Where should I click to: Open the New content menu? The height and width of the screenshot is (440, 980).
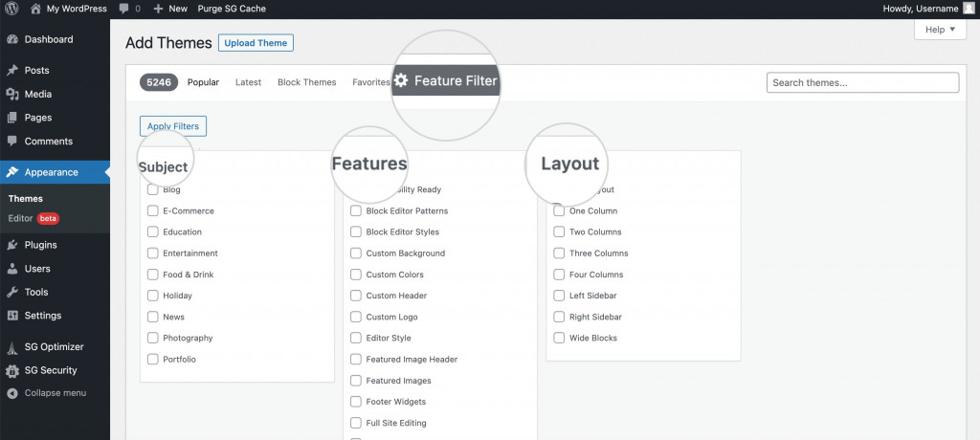coord(170,9)
